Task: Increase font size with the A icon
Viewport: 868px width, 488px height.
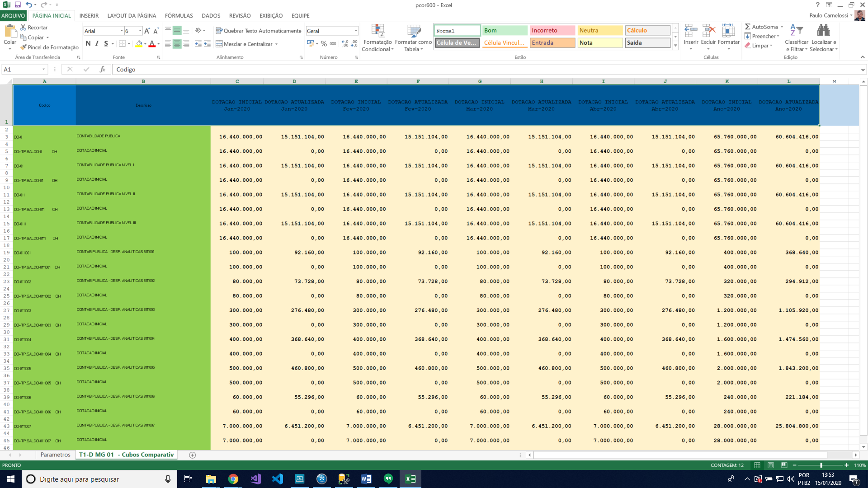Action: pos(147,31)
